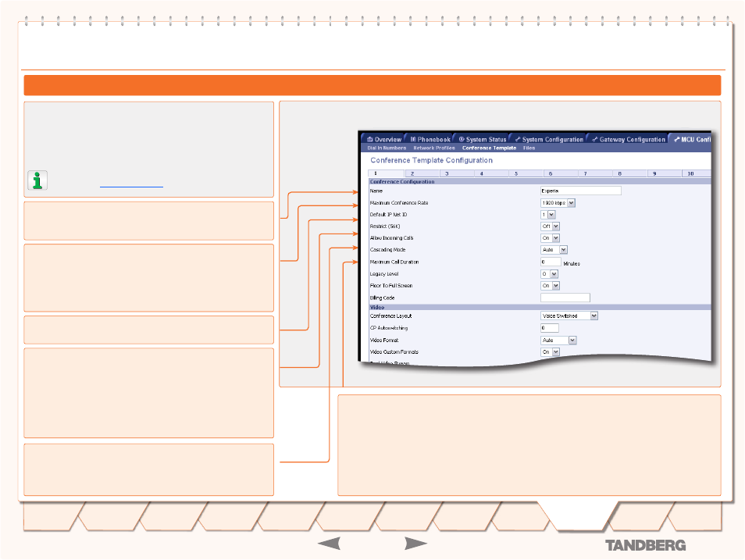Go to the next page arrow
The width and height of the screenshot is (745, 560).
(x=415, y=544)
